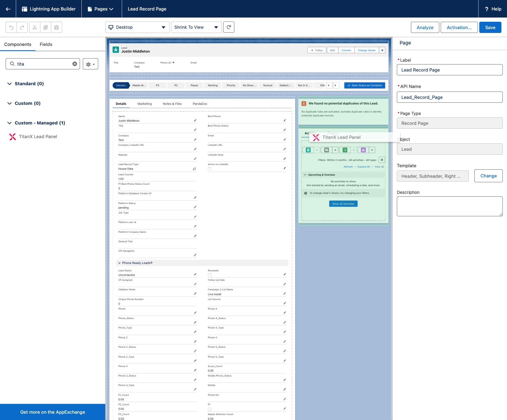Click the Activation button
The height and width of the screenshot is (420, 507).
[x=459, y=27]
